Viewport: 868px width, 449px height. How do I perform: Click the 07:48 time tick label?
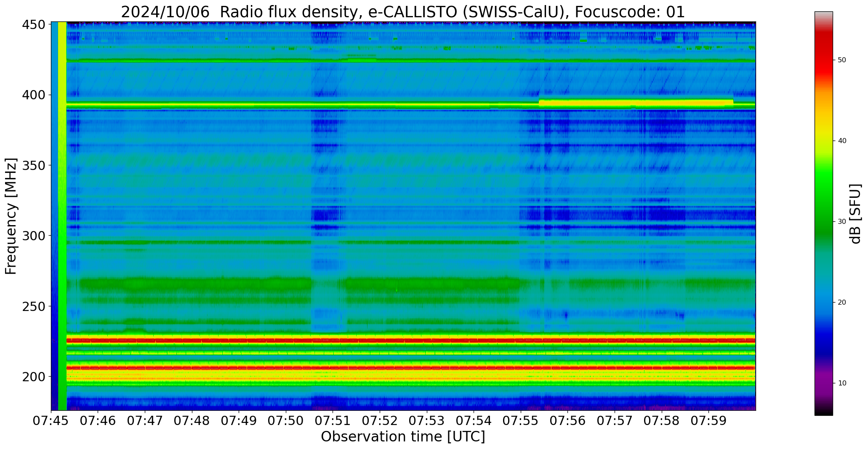(x=192, y=421)
